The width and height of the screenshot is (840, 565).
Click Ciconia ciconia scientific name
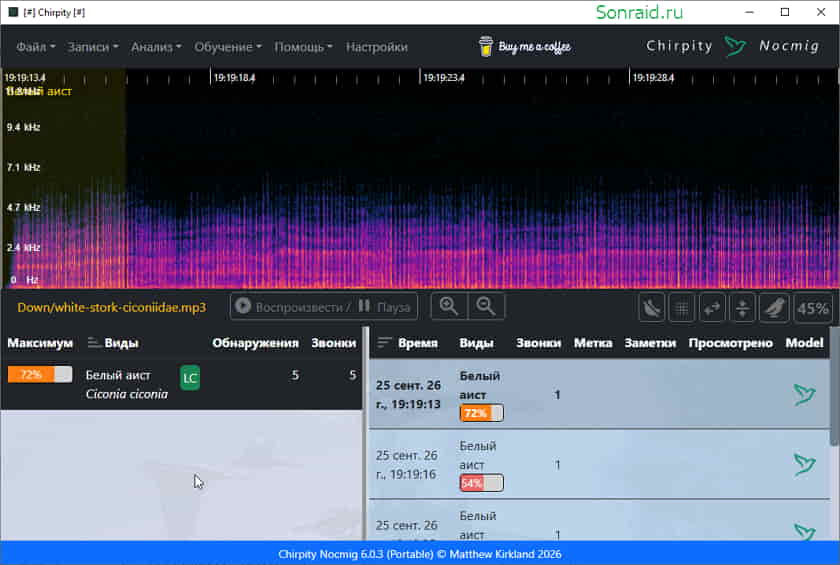point(126,394)
